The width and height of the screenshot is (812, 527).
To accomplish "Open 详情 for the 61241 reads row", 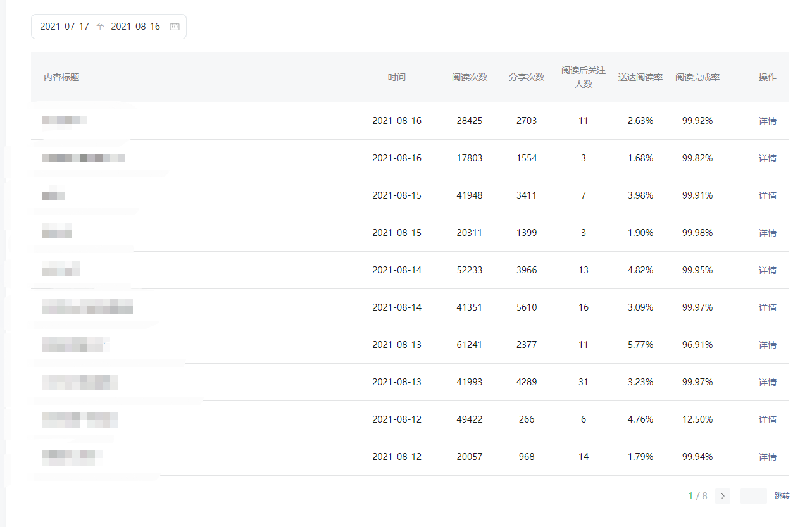I will [767, 345].
